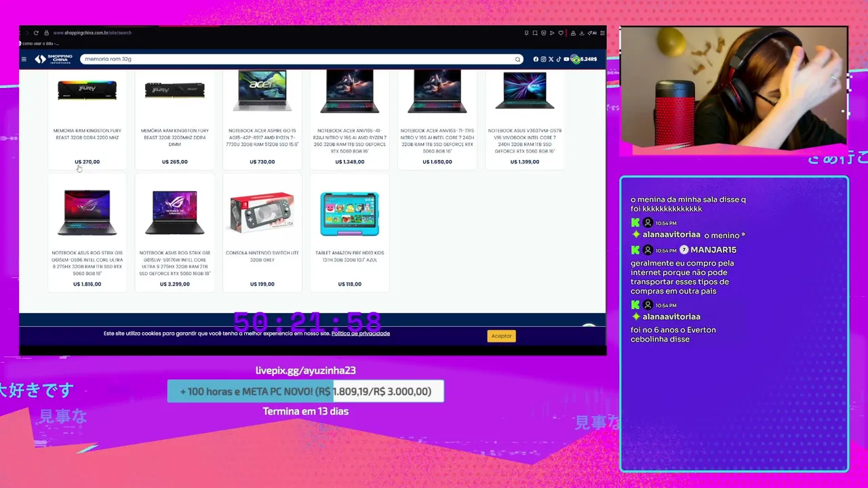The image size is (868, 488).
Task: Accept cookies with the 'Aceptar' button
Action: click(x=502, y=335)
